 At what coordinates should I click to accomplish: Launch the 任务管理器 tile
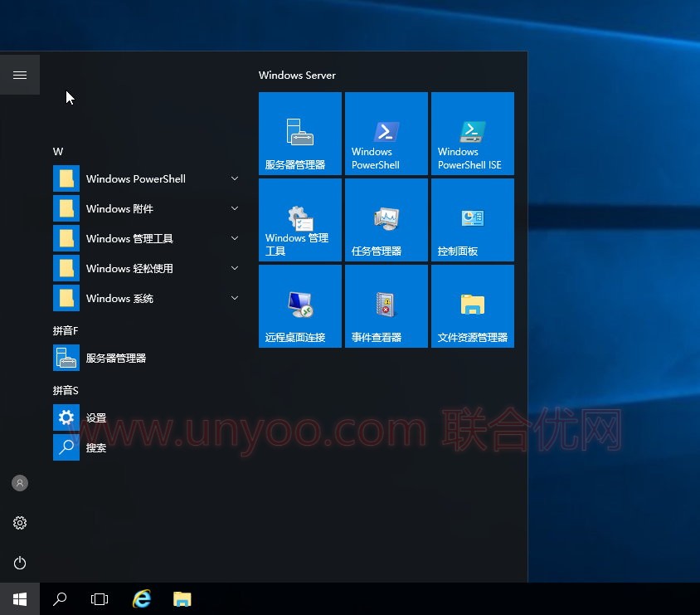point(386,220)
